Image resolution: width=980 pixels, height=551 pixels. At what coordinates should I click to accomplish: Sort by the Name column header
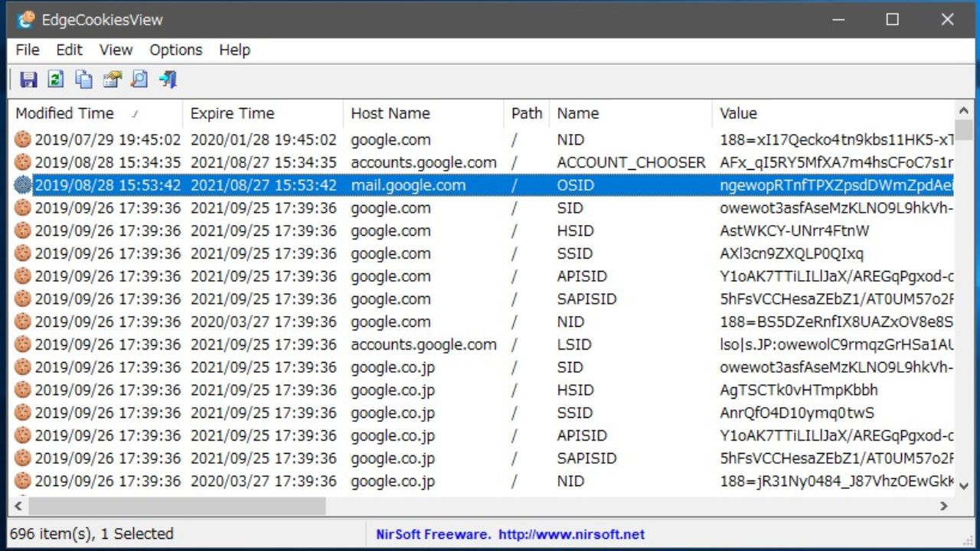[x=631, y=113]
